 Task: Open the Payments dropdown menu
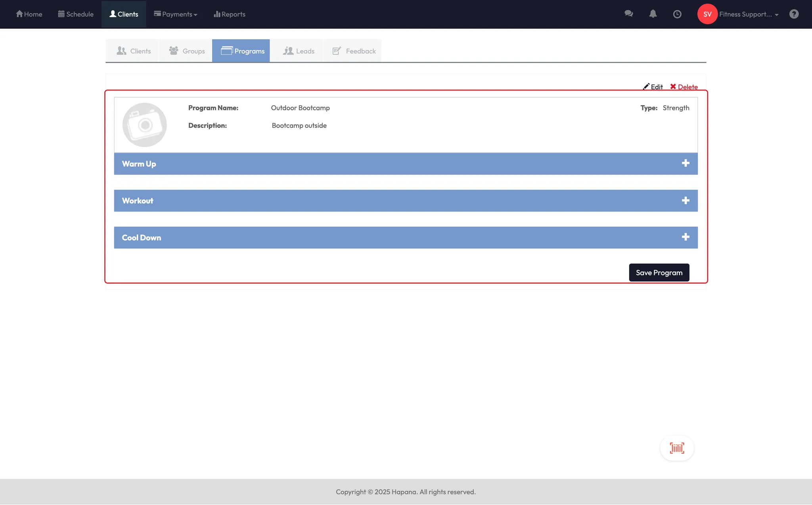point(176,14)
